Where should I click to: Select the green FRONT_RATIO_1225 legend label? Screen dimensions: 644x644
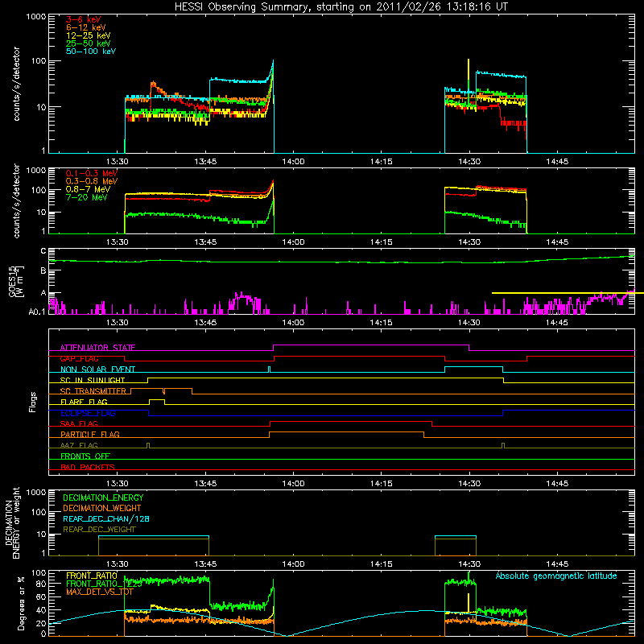pyautogui.click(x=104, y=584)
